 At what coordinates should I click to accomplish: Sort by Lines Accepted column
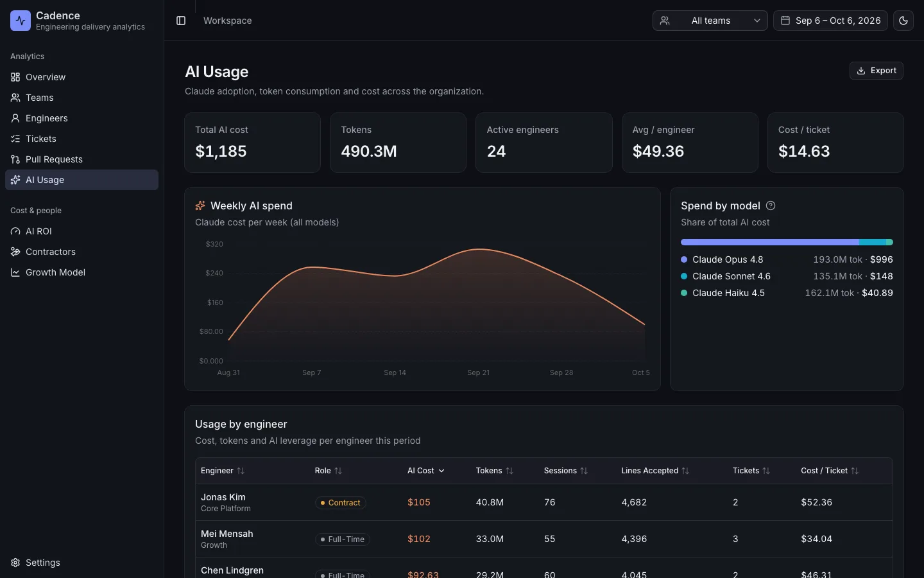point(655,471)
